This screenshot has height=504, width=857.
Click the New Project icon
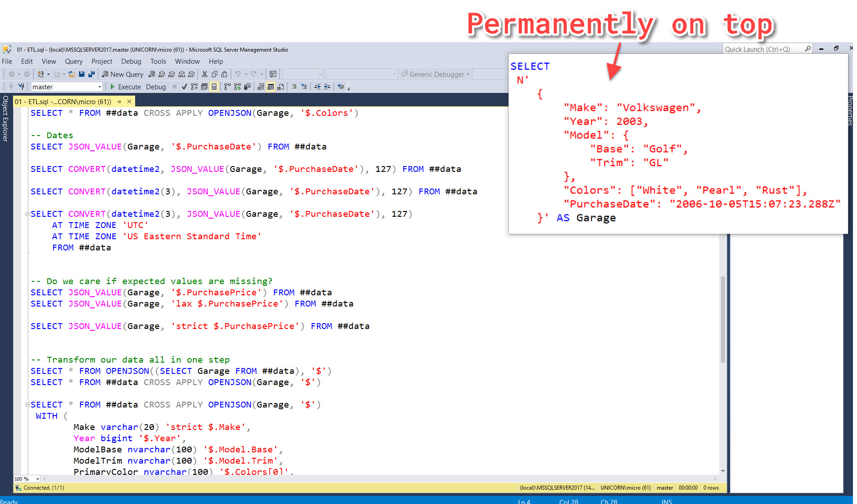[41, 74]
